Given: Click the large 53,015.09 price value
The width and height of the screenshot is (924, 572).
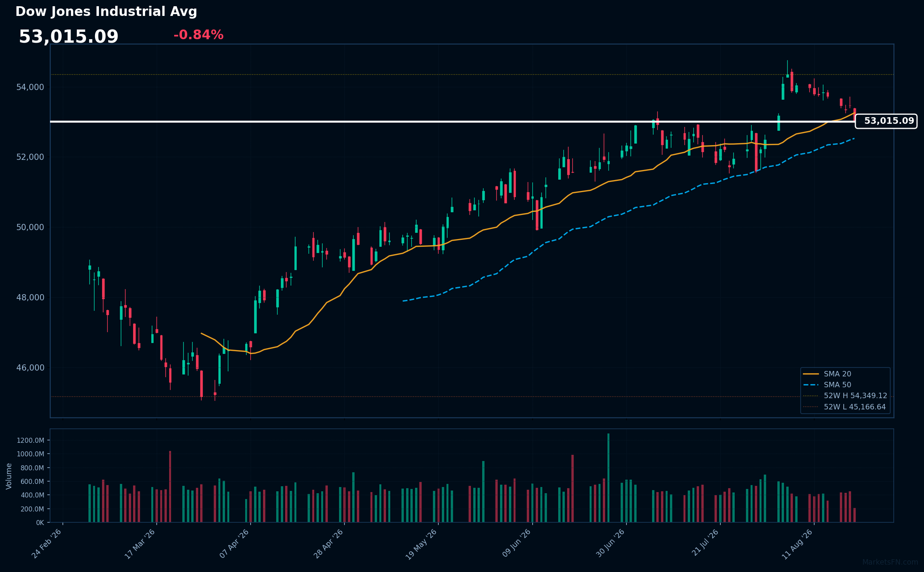Looking at the screenshot, I should point(69,37).
